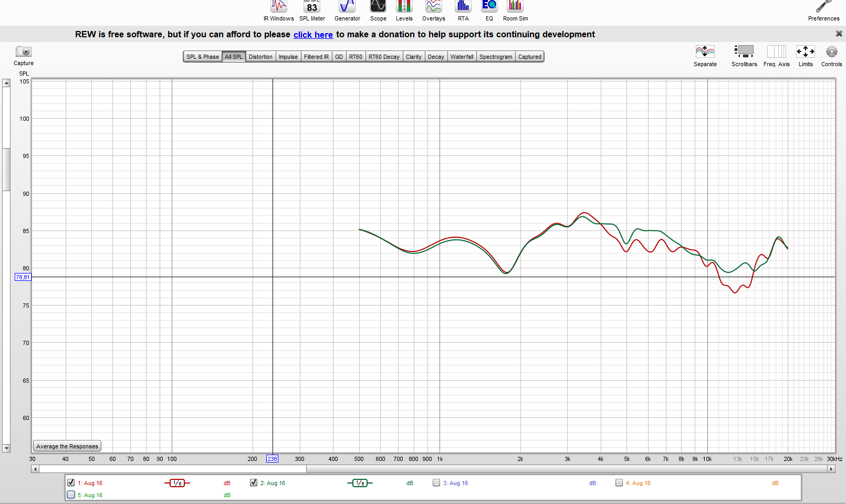This screenshot has height=504, width=846.
Task: Click the 1k frequency axis label
Action: (440, 459)
